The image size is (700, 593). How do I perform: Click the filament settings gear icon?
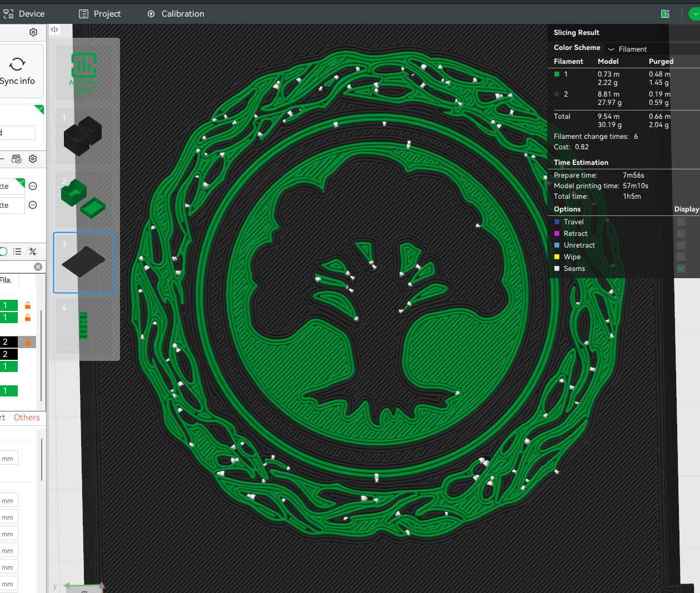coord(33,159)
